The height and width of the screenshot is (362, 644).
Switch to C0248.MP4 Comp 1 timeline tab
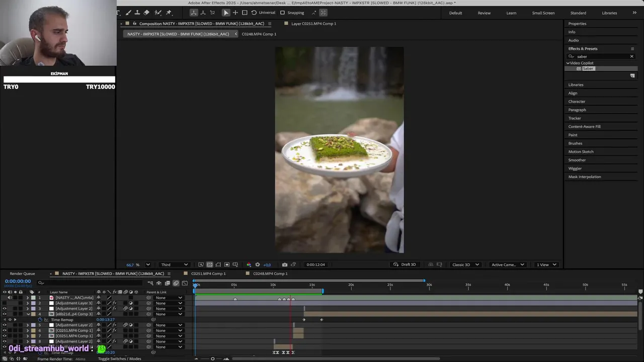point(270,274)
